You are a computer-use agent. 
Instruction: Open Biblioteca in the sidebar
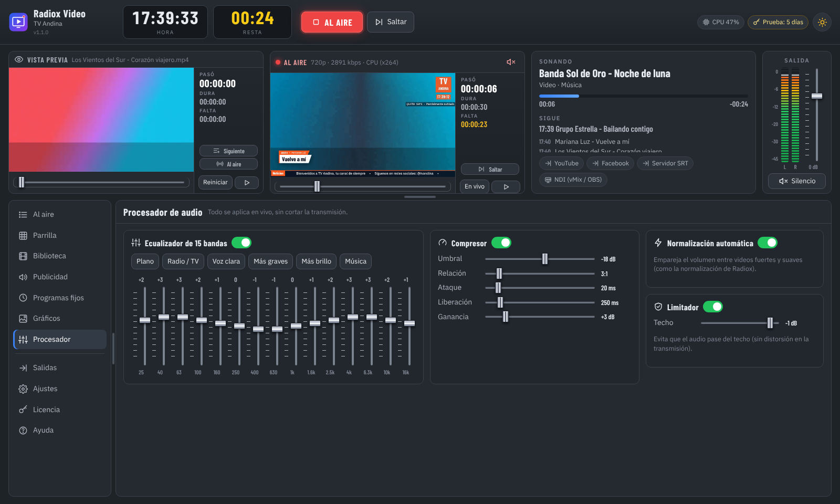[60, 256]
